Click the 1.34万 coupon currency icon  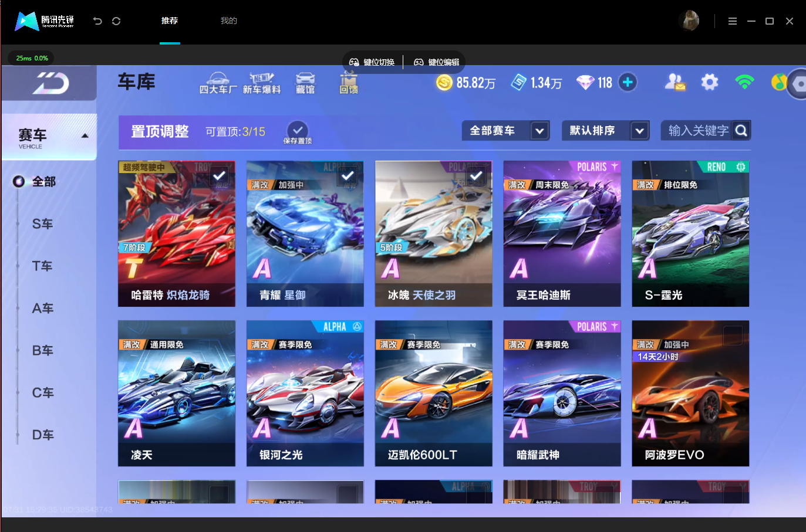click(x=518, y=83)
